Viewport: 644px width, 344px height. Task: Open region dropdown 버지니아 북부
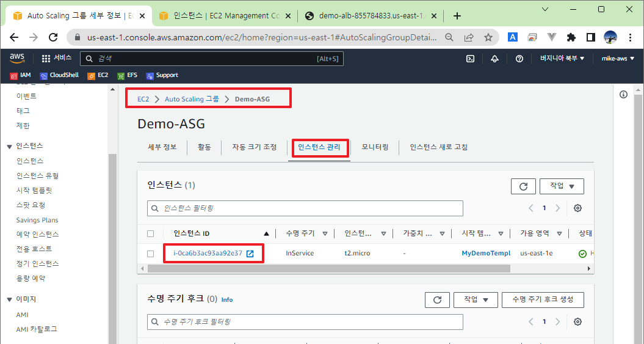pos(562,59)
